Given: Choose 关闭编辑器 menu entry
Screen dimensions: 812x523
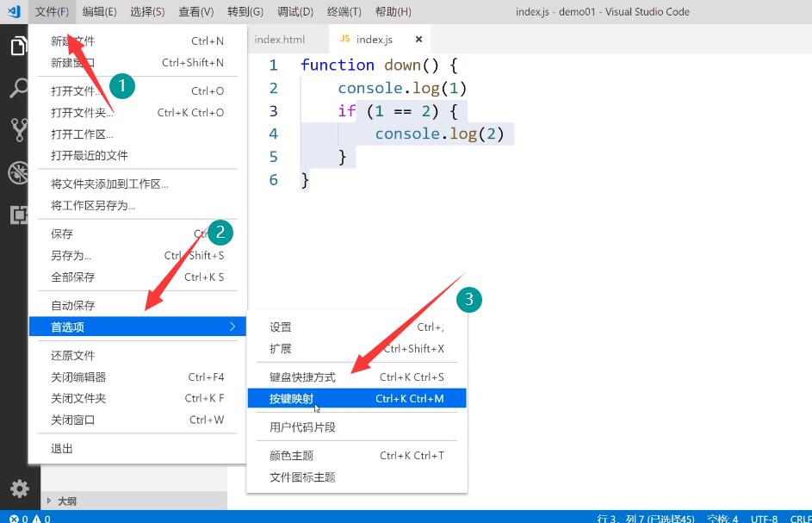Looking at the screenshot, I should 137,377.
